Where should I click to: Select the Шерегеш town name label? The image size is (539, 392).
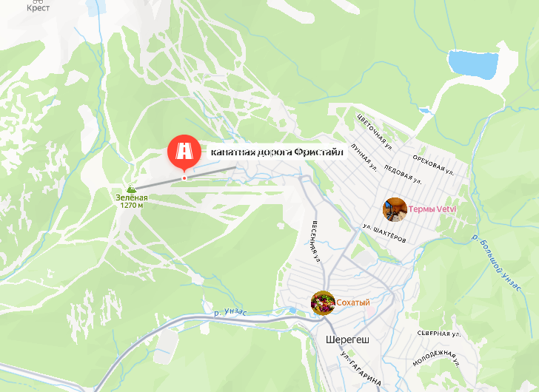point(347,339)
